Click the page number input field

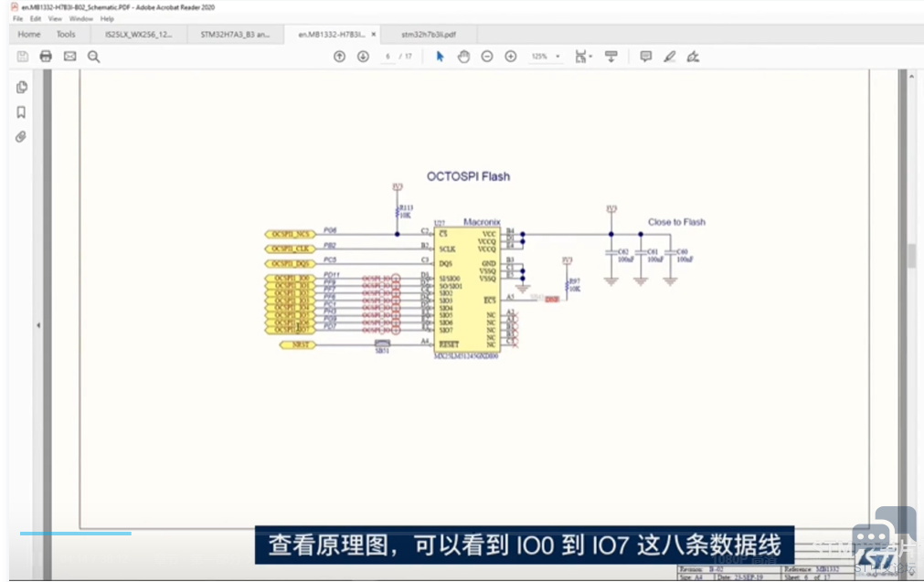point(388,57)
